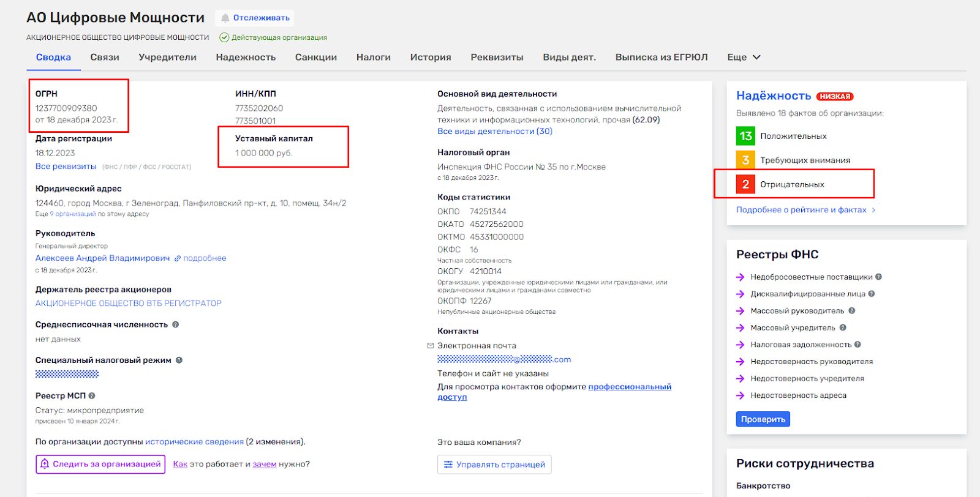The height and width of the screenshot is (497, 980).
Task: Open the Надежность tab
Action: point(246,57)
